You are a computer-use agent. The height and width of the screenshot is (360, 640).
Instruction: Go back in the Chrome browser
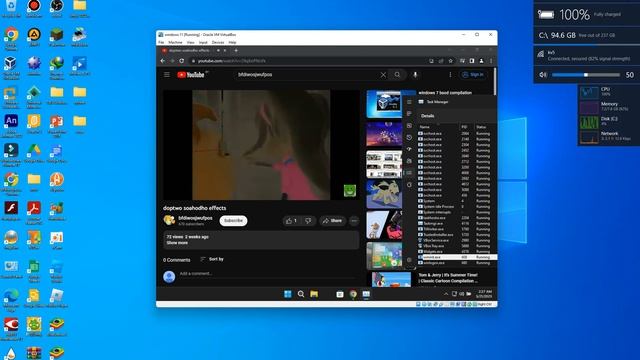click(x=163, y=61)
